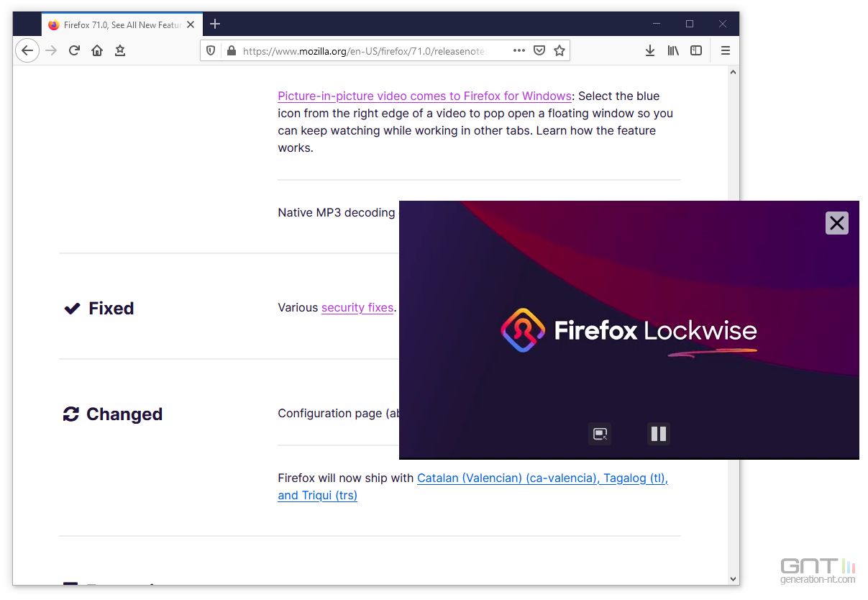
Task: Reload the current page
Action: 74,50
